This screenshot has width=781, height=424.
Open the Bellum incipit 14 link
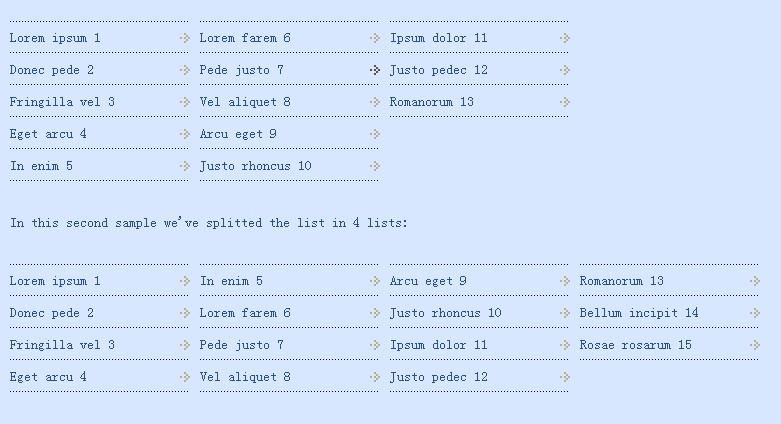[639, 313]
